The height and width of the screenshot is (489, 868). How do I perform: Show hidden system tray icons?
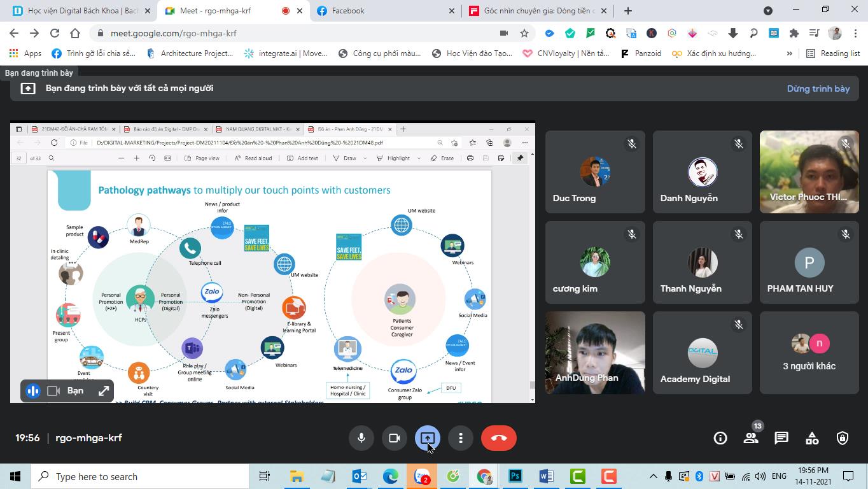pyautogui.click(x=654, y=476)
